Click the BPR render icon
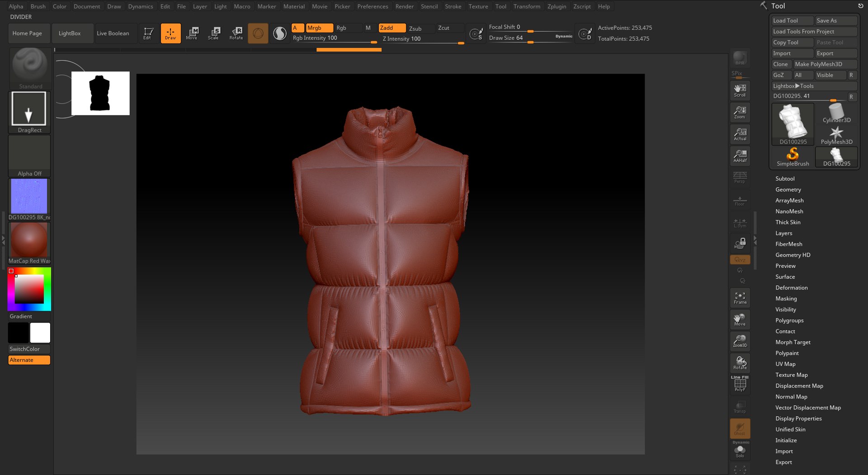Viewport: 868px width, 475px height. point(740,58)
